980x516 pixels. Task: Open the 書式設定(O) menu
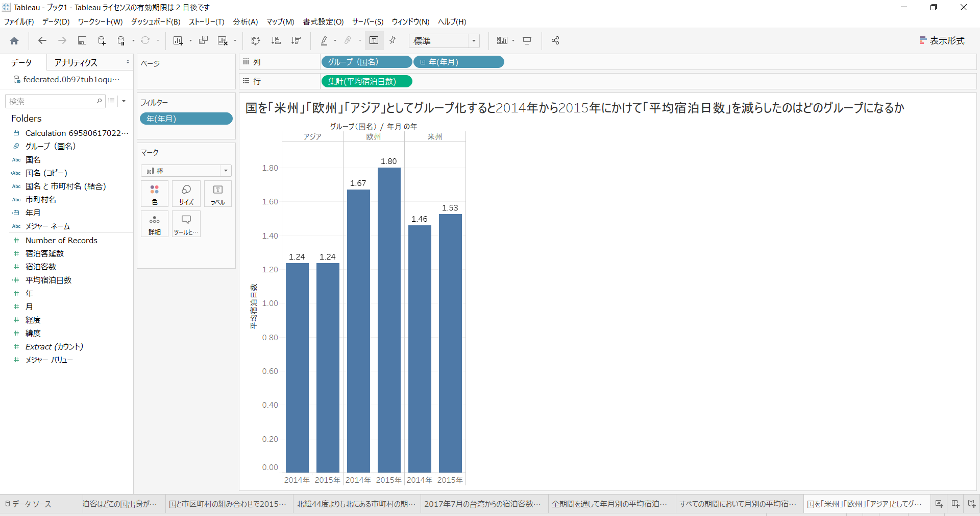323,22
